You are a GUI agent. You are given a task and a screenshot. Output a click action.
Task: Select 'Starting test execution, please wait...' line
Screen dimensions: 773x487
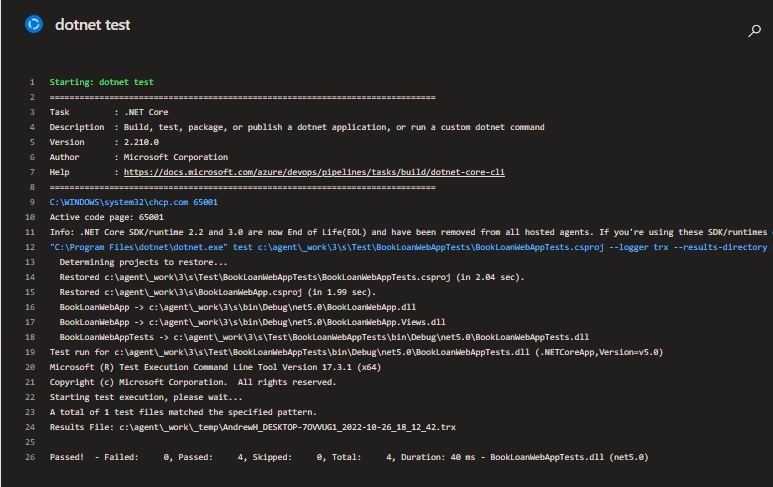146,397
